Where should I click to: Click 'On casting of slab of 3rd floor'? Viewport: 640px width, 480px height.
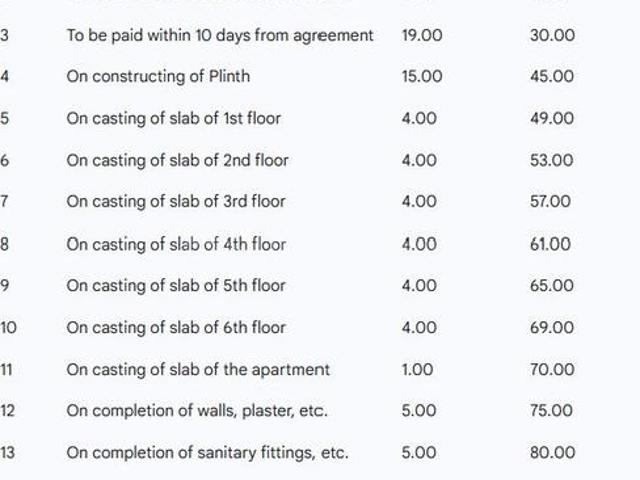click(176, 202)
